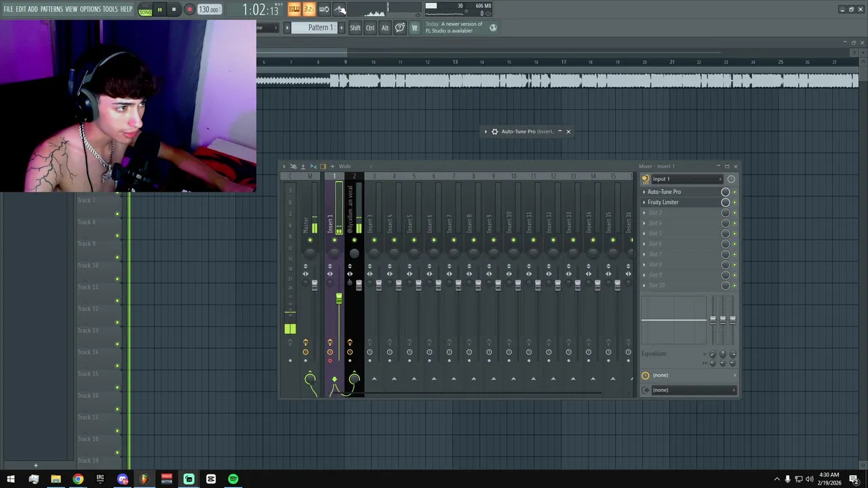The height and width of the screenshot is (488, 868).
Task: Expand Auto-Tune Pro slot arrow
Action: (644, 192)
